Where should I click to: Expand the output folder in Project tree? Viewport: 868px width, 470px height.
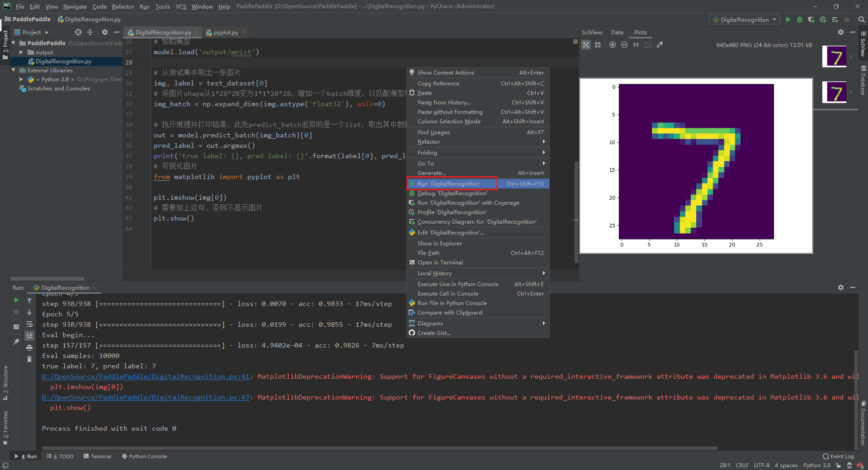point(21,52)
